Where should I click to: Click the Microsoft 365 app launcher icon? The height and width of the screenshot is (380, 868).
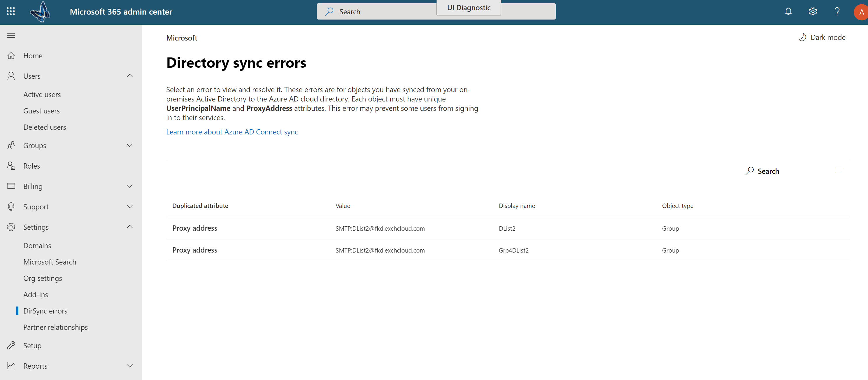pyautogui.click(x=10, y=11)
